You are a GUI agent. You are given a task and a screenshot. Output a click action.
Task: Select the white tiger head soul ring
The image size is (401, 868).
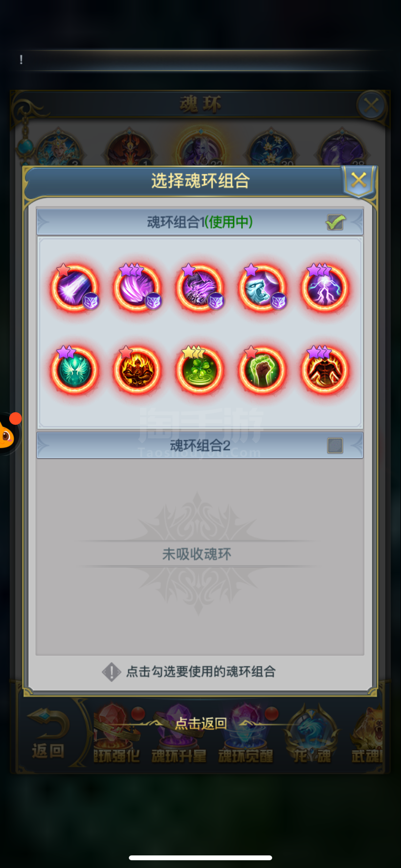(x=262, y=288)
